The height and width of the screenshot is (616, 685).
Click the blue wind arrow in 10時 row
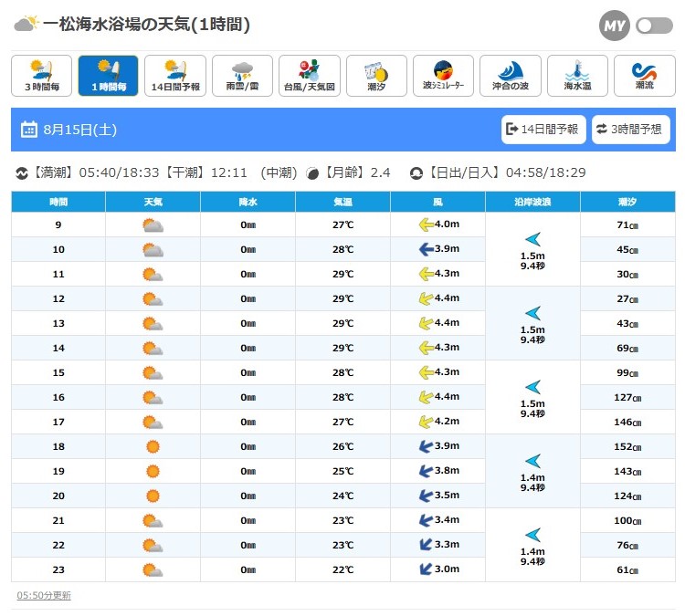pos(426,249)
